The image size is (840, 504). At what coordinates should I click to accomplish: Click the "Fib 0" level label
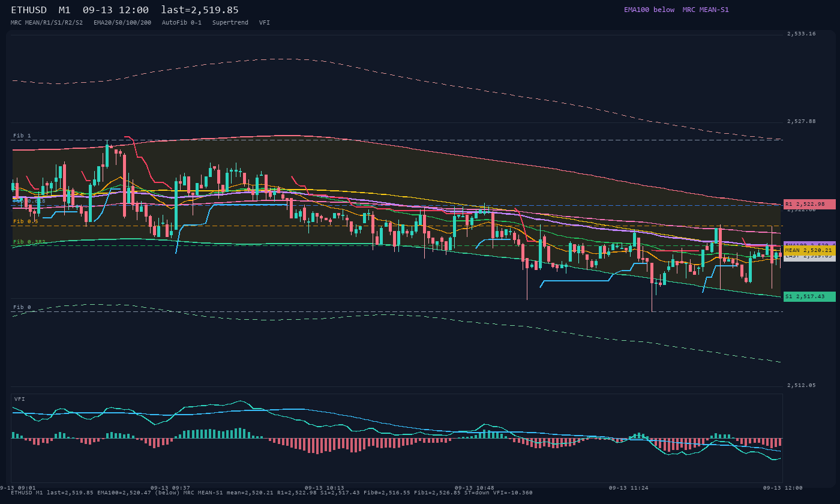pos(22,307)
